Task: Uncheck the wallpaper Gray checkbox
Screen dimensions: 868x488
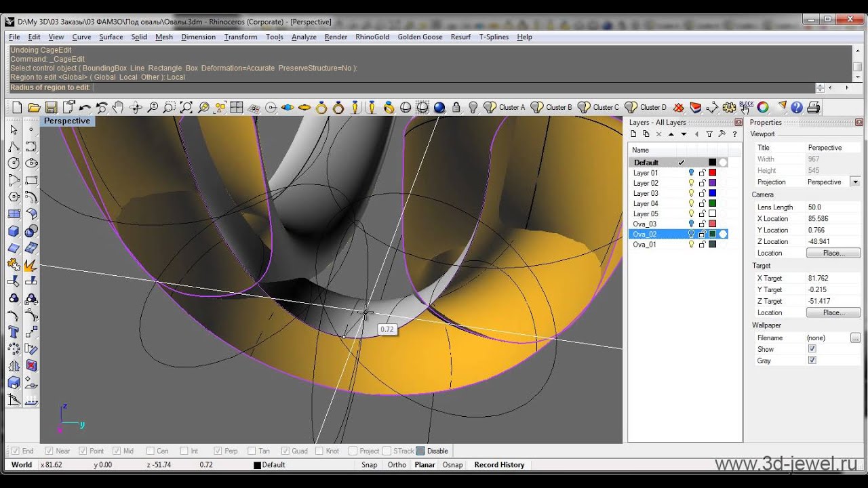Action: (x=812, y=361)
